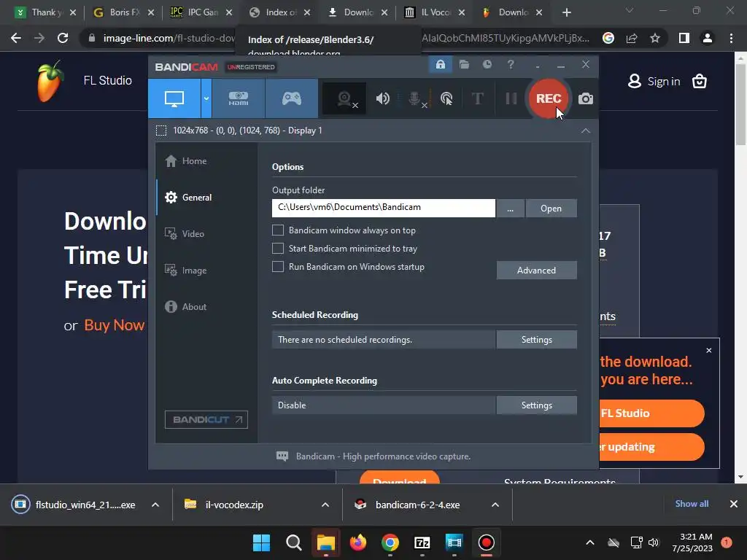
Task: Capture screenshot with camera icon
Action: pyautogui.click(x=586, y=98)
